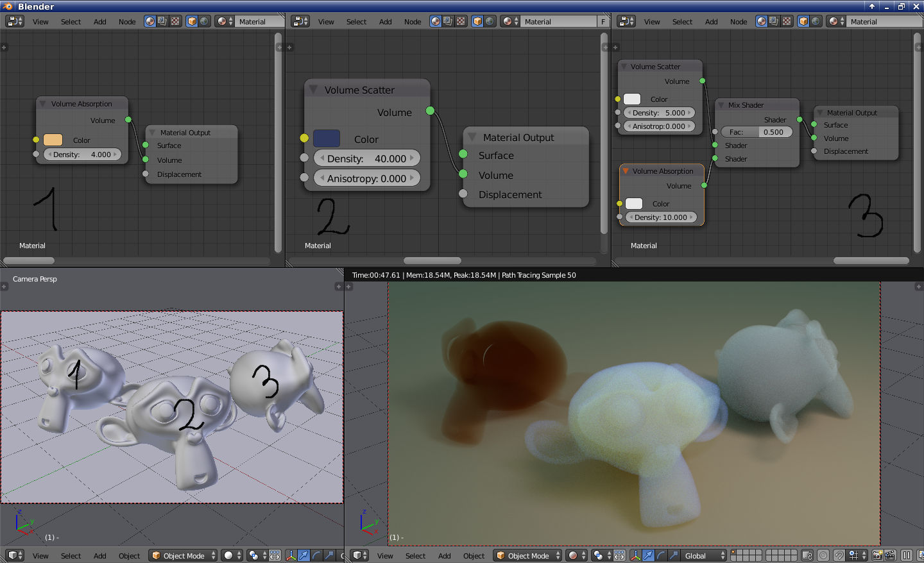Switch middle node editor to compositing nodes
The image size is (924, 563).
coord(448,21)
